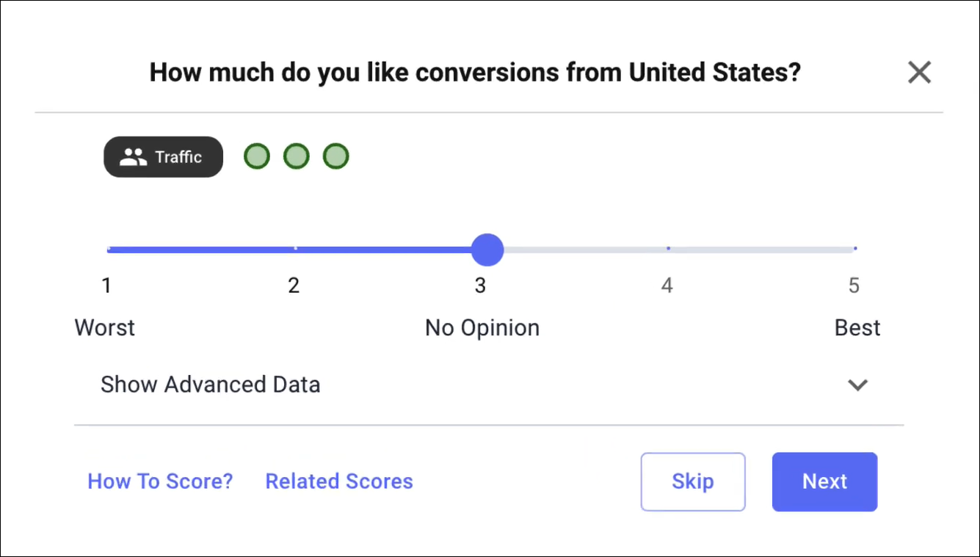Set slider to the tick above 5
Viewport: 980px width, 557px height.
[855, 249]
